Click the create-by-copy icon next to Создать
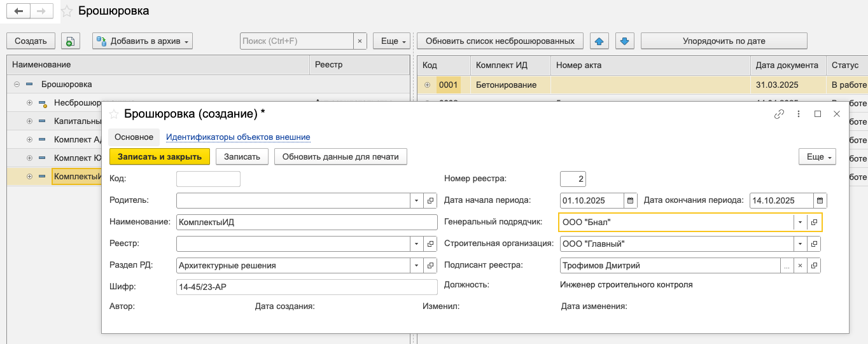 click(x=70, y=41)
